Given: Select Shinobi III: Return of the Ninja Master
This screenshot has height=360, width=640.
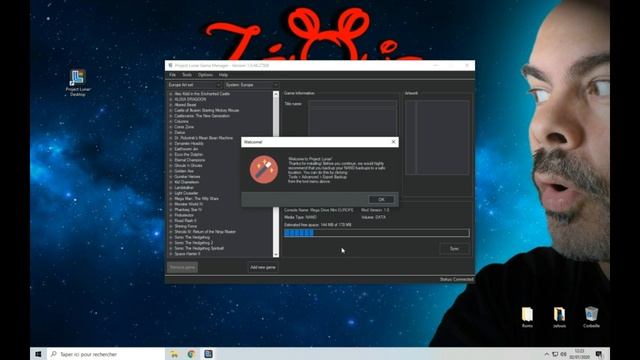Looking at the screenshot, I should coord(205,232).
